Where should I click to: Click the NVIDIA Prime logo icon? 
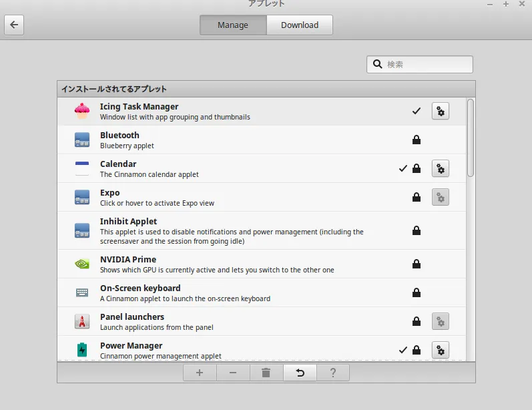click(82, 264)
